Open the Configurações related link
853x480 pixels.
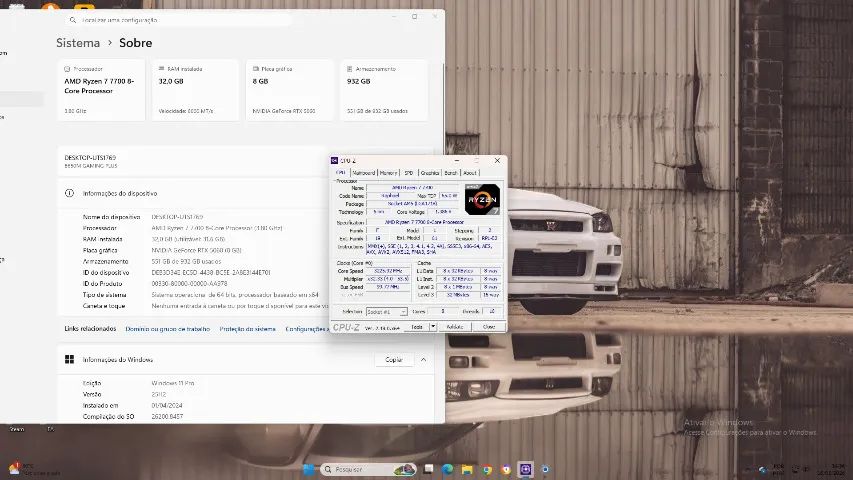coord(307,329)
